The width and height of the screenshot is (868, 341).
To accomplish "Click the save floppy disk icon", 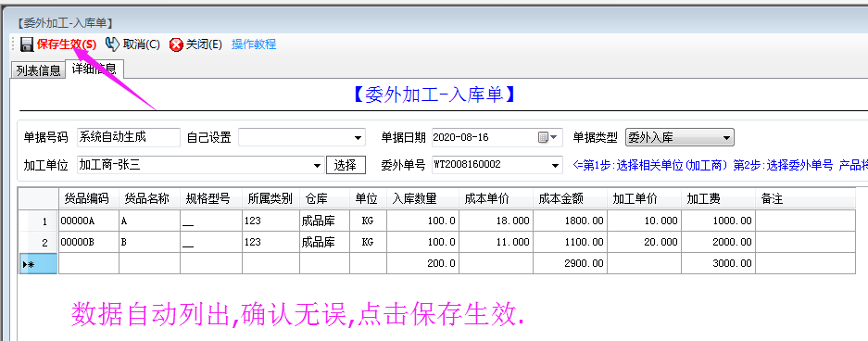I will [27, 44].
